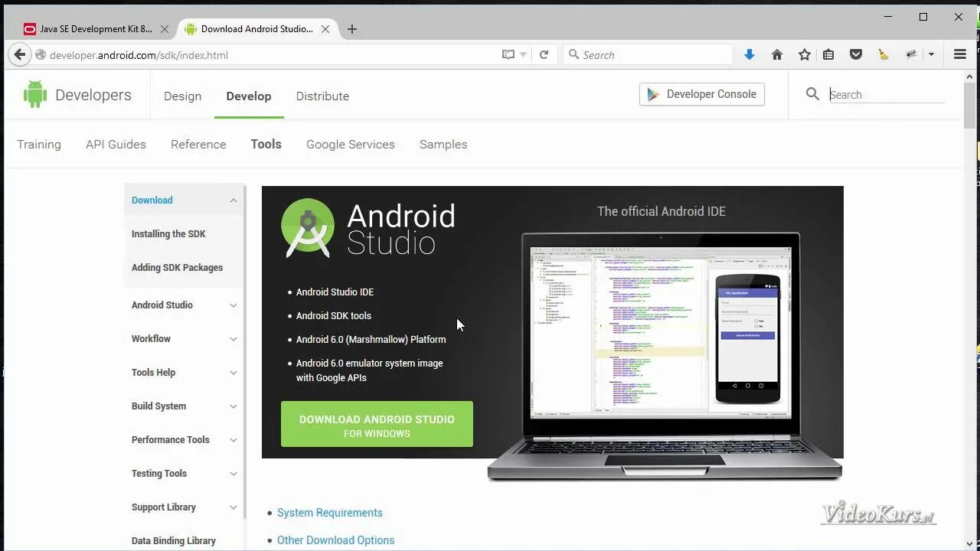Open reader view book icon in address bar
This screenshot has width=980, height=551.
pyautogui.click(x=508, y=55)
